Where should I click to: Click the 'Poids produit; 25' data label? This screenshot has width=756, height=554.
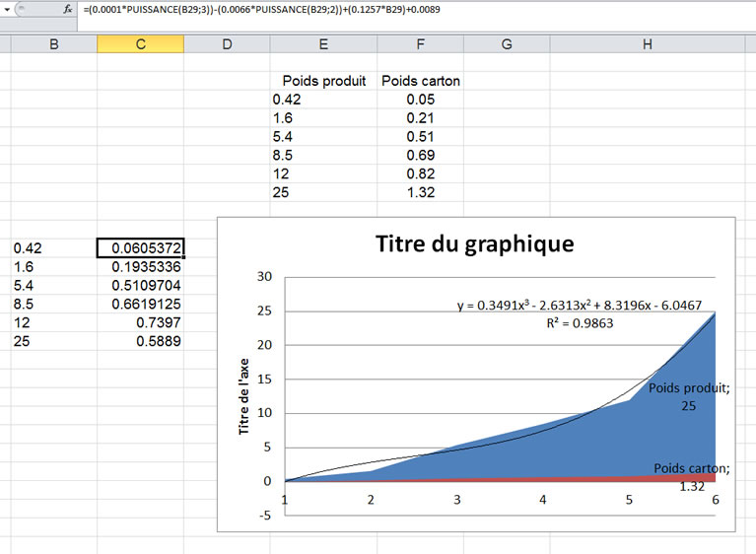point(688,396)
